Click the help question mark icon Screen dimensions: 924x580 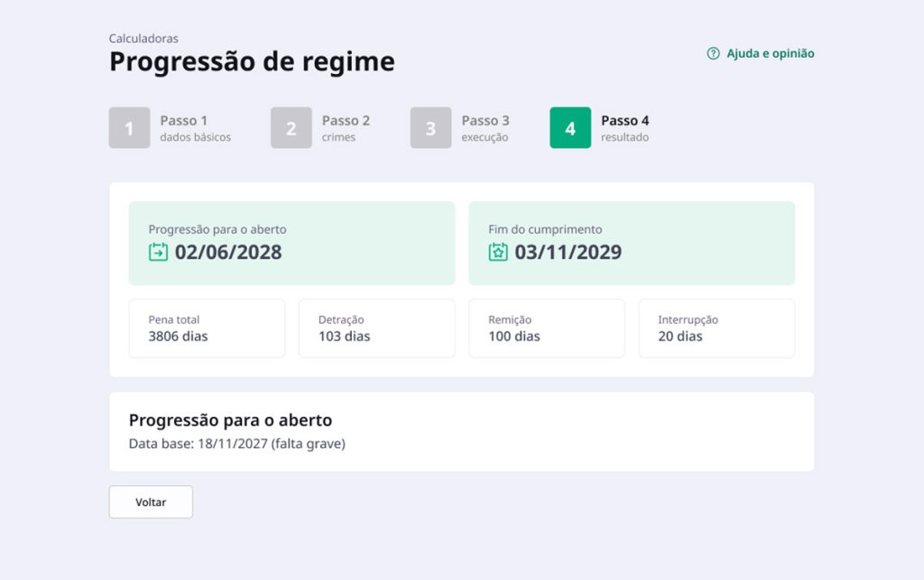[713, 54]
